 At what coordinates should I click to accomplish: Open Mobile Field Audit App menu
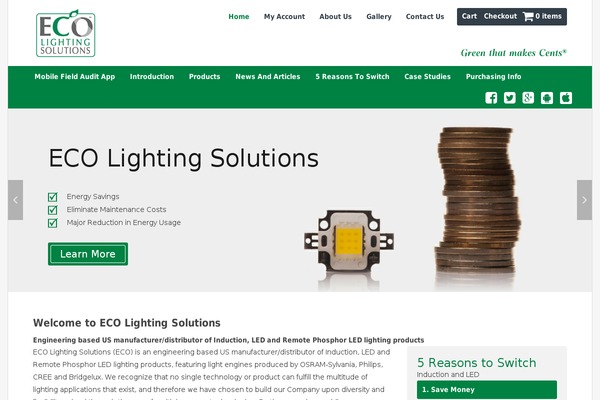(75, 77)
